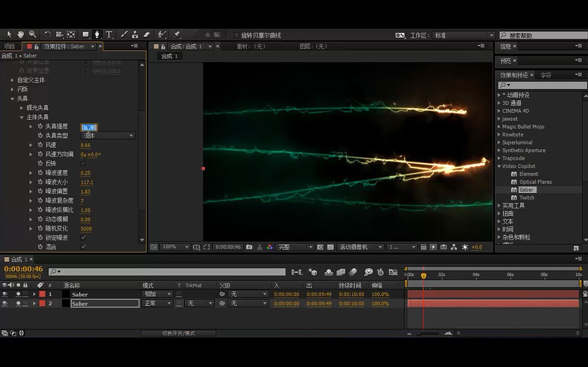Select the Eraser tool
The height and width of the screenshot is (367, 588).
click(x=147, y=34)
